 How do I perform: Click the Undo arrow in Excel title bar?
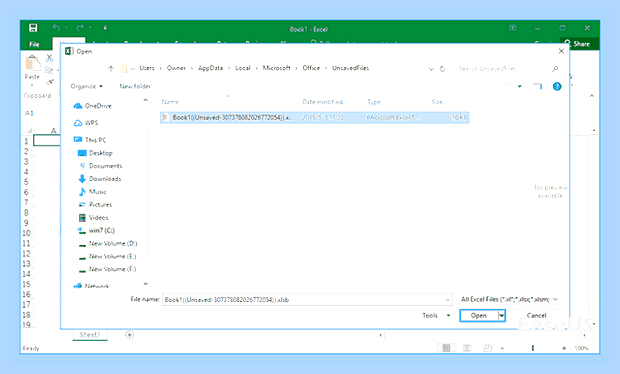pyautogui.click(x=57, y=28)
